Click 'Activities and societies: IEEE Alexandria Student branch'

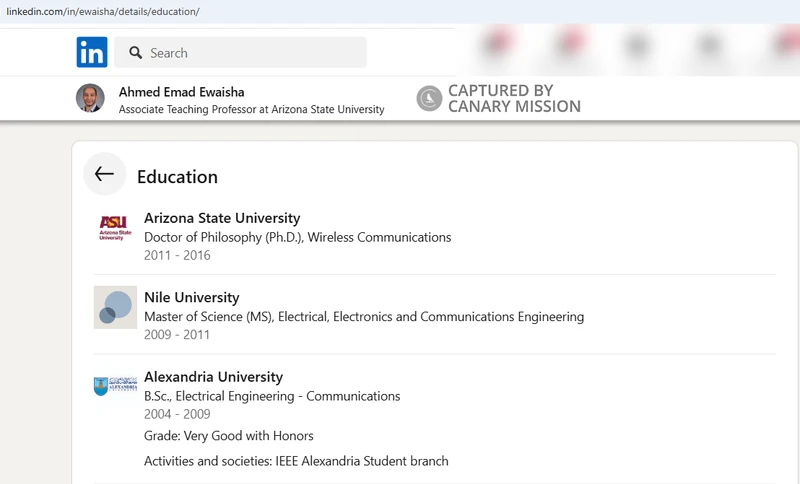click(x=296, y=461)
